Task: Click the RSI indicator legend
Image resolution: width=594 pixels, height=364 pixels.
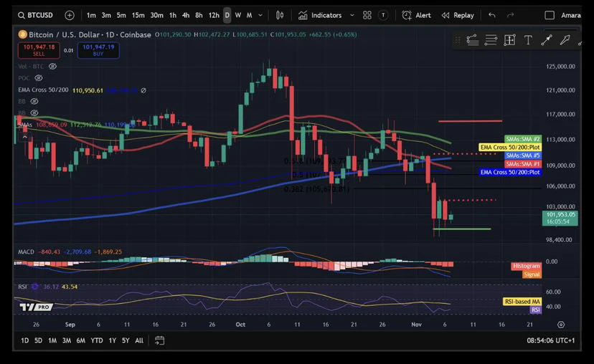Action: coord(22,287)
